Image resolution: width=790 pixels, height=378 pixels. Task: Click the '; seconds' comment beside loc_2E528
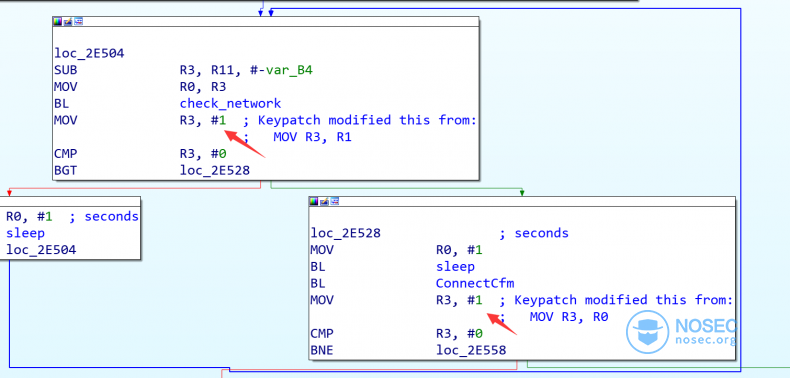point(534,233)
